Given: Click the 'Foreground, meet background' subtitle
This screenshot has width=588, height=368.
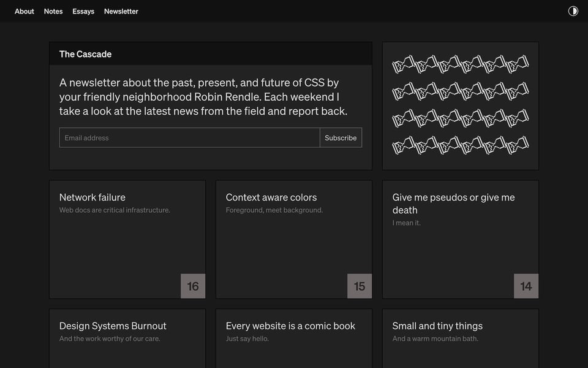Looking at the screenshot, I should click(274, 210).
